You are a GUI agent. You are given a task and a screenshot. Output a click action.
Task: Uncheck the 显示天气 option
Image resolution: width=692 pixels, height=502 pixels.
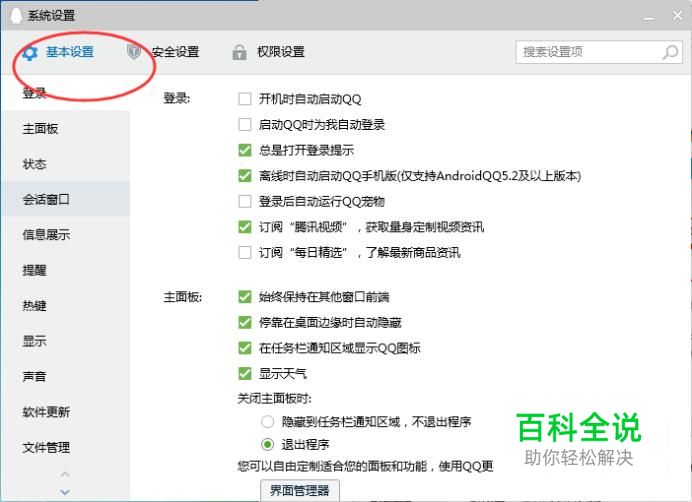click(x=244, y=374)
